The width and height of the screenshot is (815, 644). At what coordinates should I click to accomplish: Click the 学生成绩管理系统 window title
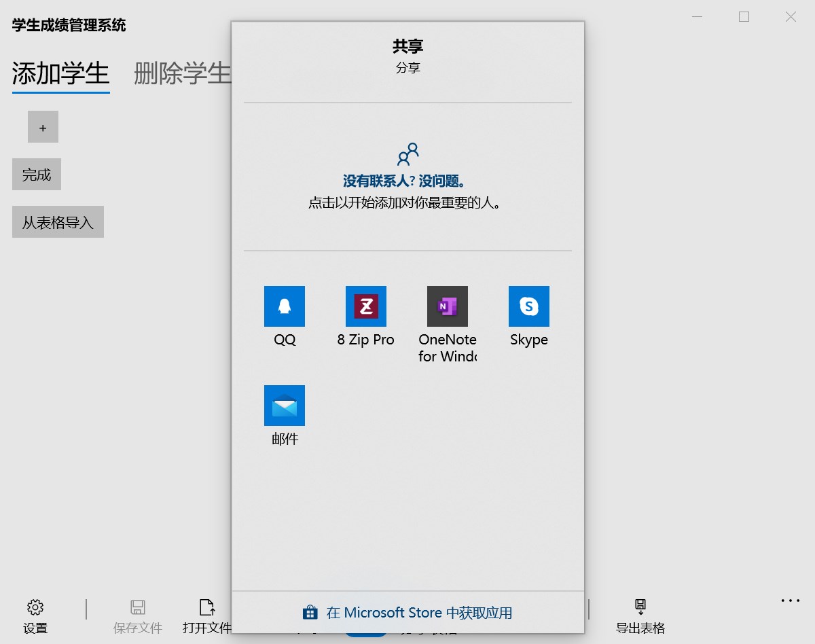click(x=69, y=26)
